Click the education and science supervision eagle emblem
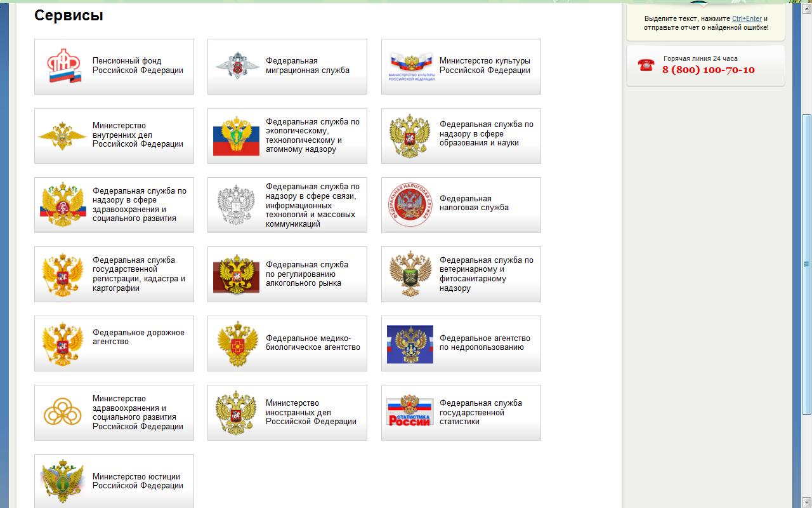812x508 pixels. tap(410, 136)
